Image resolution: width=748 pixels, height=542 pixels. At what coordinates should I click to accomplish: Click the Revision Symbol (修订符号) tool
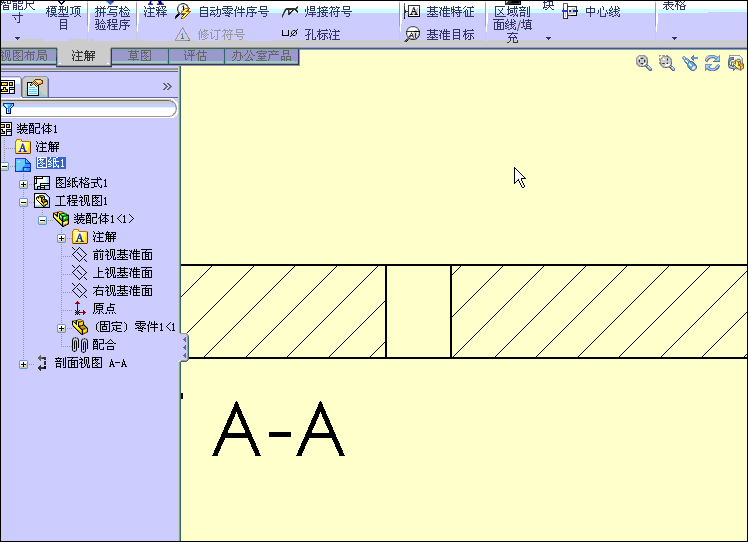click(x=210, y=34)
